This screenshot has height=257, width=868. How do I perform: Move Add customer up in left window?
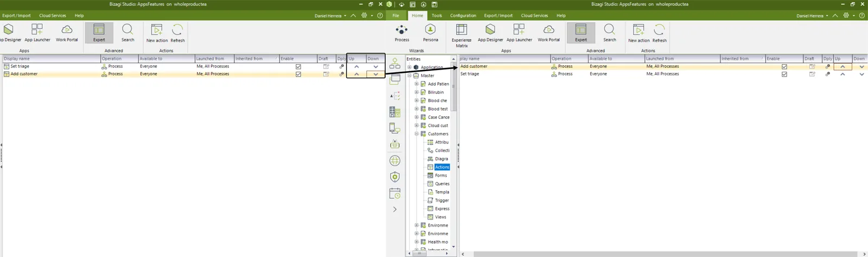[356, 74]
